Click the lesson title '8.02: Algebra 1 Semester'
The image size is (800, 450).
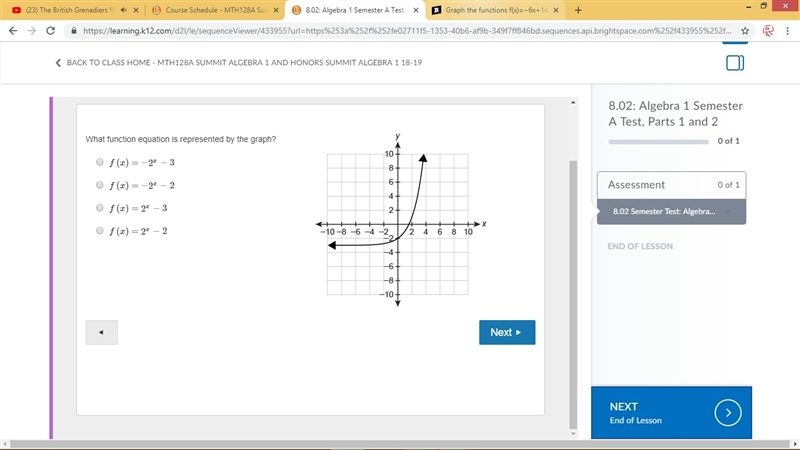pyautogui.click(x=675, y=113)
